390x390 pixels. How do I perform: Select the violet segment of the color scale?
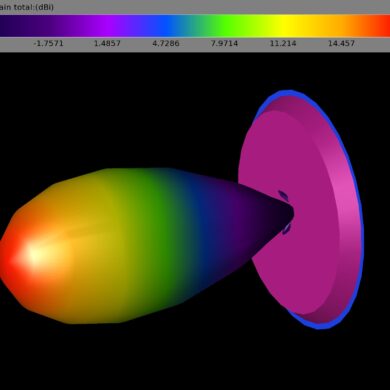pyautogui.click(x=108, y=26)
